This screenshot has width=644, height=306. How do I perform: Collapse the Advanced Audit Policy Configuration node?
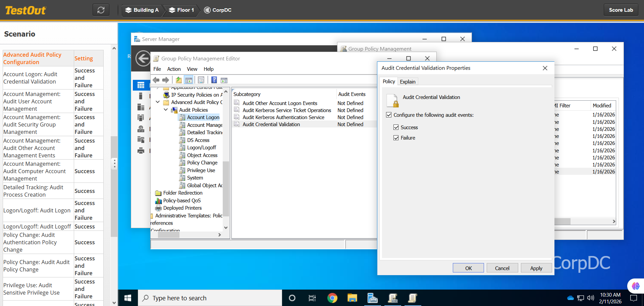tap(158, 102)
